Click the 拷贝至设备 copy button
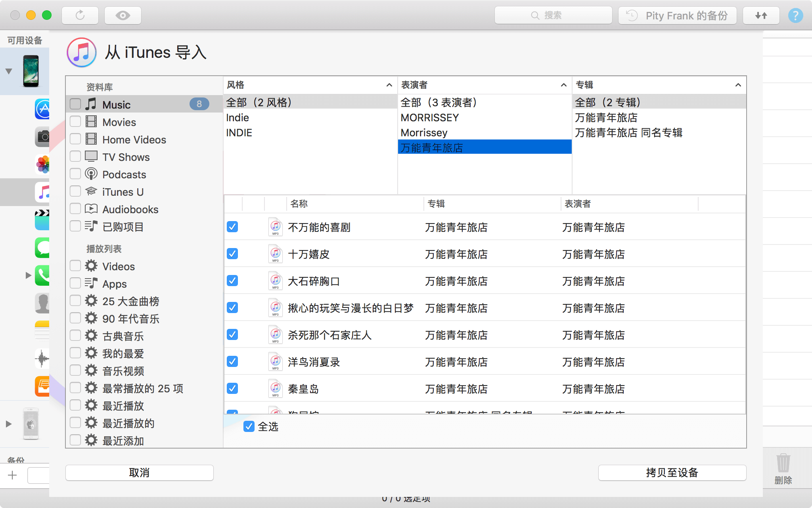The image size is (812, 508). (x=672, y=473)
